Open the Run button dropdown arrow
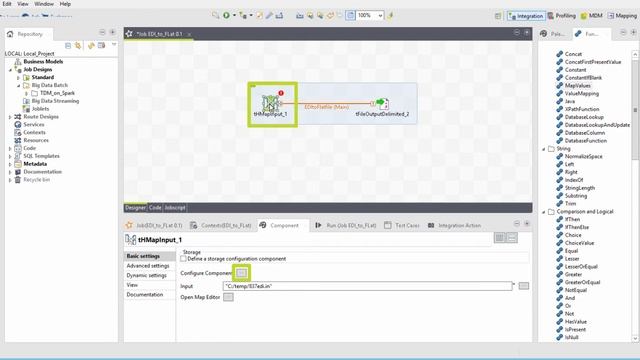Image resolution: width=640 pixels, height=360 pixels. tap(234, 16)
